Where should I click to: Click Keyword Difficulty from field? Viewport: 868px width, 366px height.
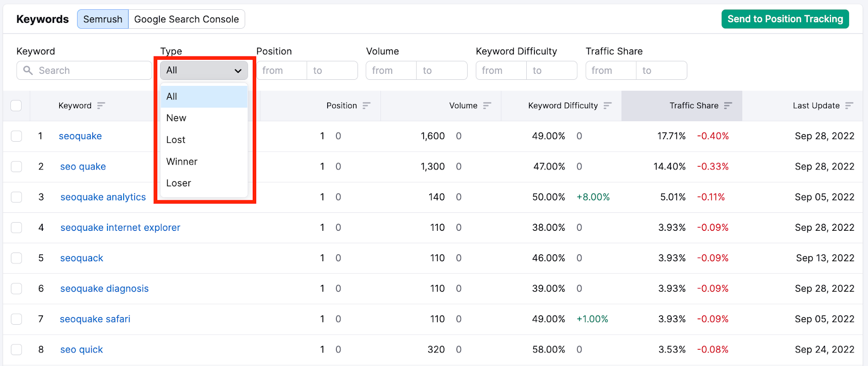(501, 70)
